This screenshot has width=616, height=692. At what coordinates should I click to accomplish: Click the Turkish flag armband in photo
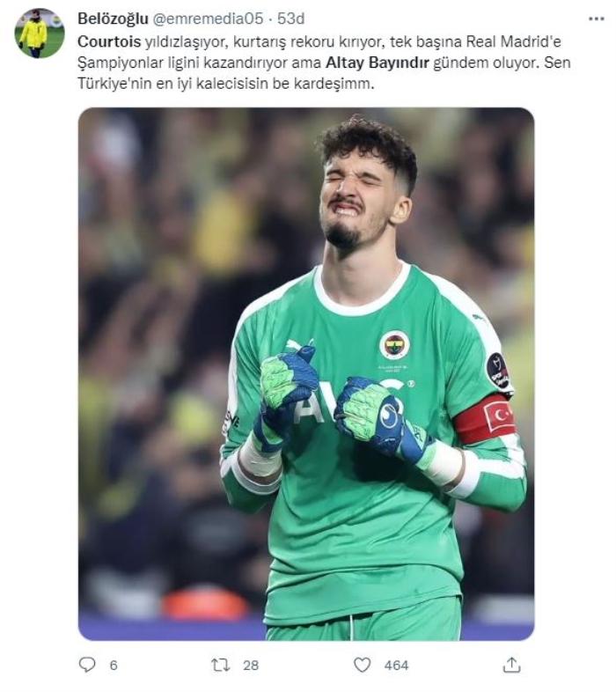485,418
